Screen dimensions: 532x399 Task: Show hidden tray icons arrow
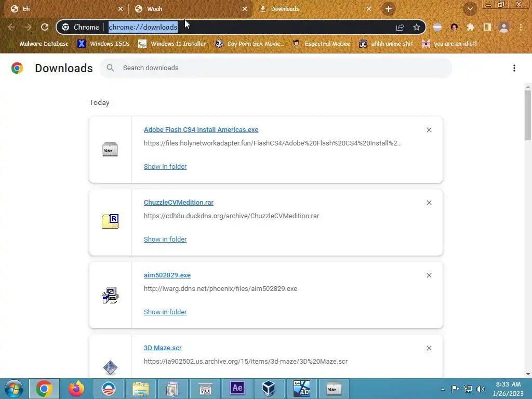[x=443, y=389]
